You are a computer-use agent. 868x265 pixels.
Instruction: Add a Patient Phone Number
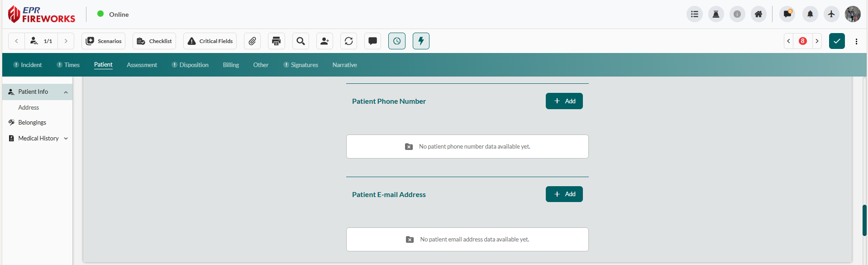[x=564, y=101]
